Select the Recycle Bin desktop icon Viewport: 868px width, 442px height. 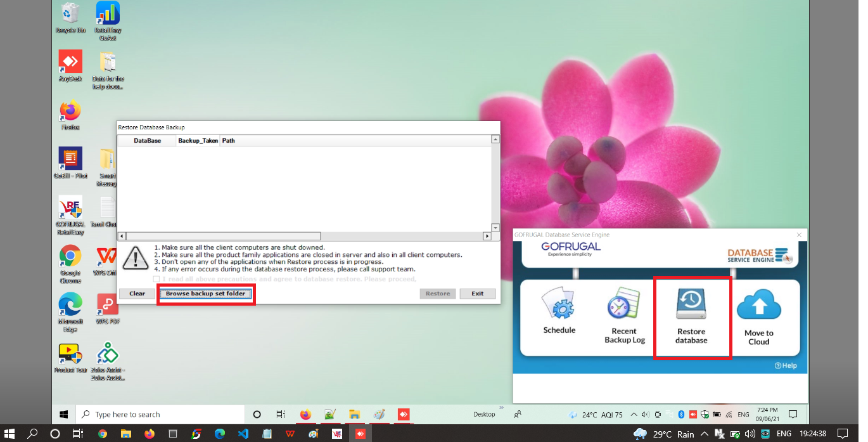(x=71, y=18)
